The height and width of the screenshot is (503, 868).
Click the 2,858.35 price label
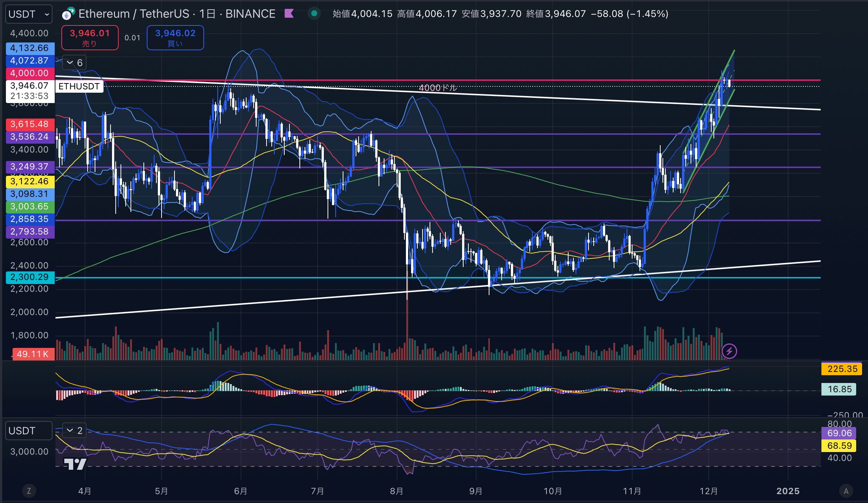(x=30, y=219)
